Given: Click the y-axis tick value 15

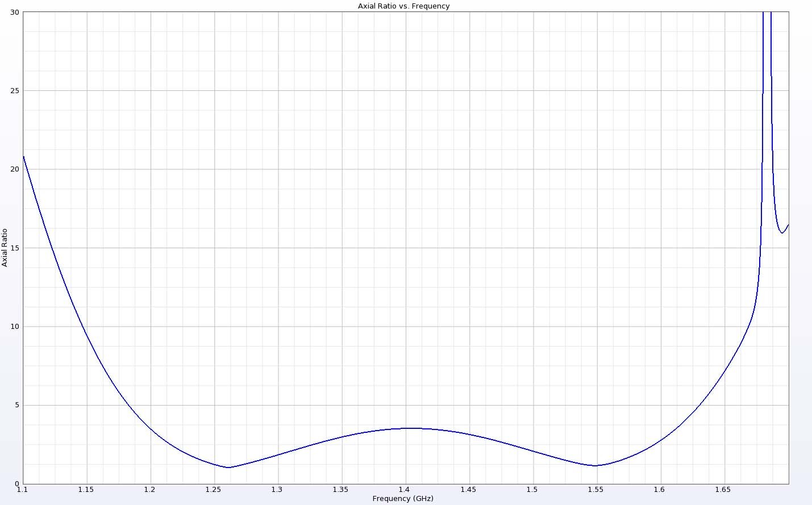Looking at the screenshot, I should point(15,248).
